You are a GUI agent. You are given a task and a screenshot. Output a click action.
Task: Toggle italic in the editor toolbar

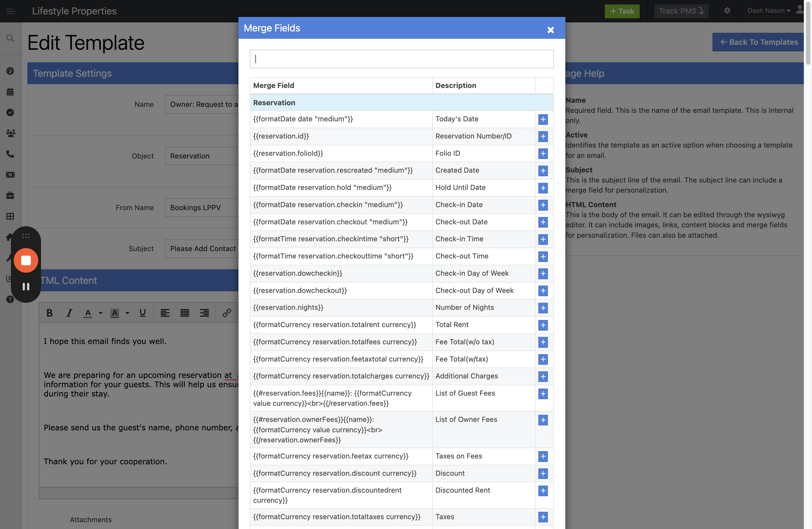click(69, 313)
